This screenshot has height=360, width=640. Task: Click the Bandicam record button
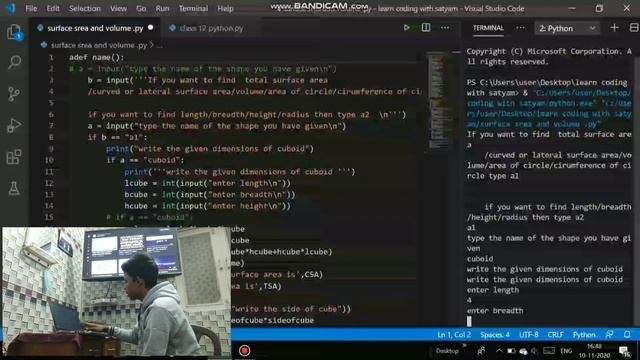coord(244,351)
